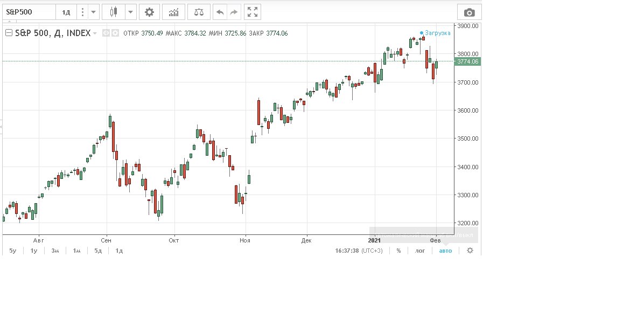Toggle fullscreen mode icon
Screen dimensions: 644x319
click(252, 12)
